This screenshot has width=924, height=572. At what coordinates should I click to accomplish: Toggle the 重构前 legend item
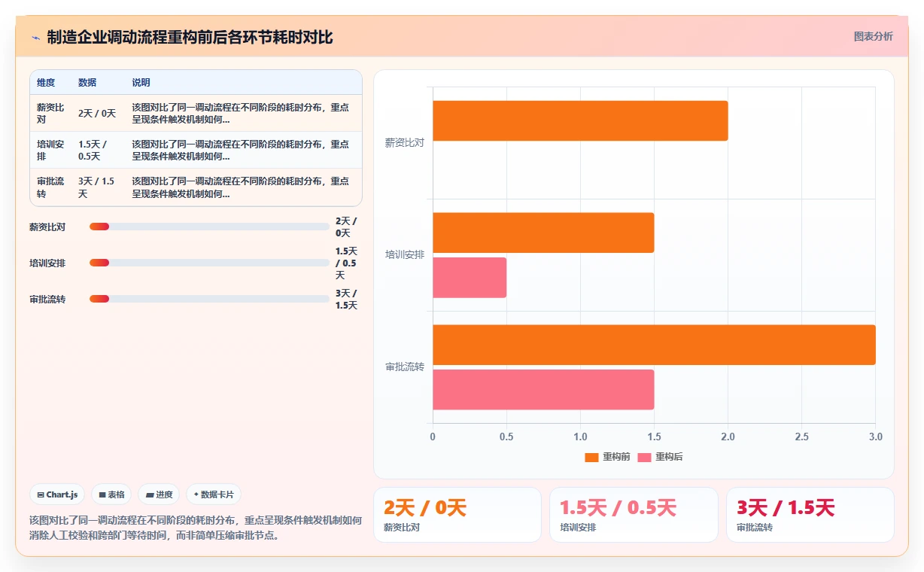(607, 457)
